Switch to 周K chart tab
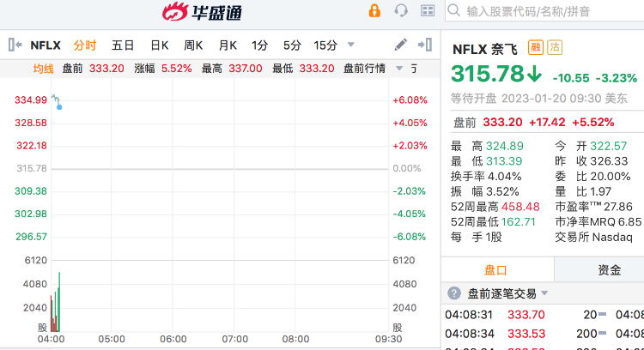Screen dimensions: 644x350 pos(193,45)
